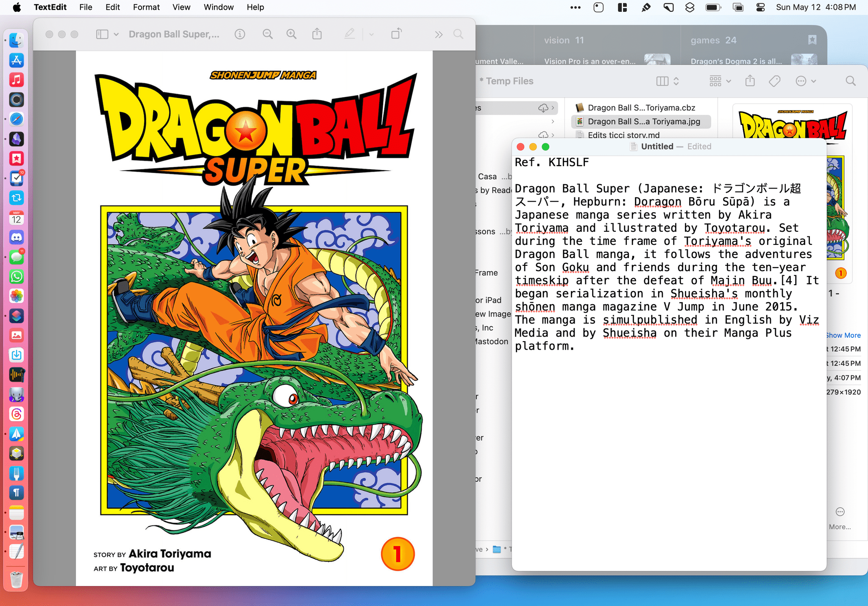This screenshot has height=606, width=868.
Task: Open App Store from the Dock
Action: [17, 60]
